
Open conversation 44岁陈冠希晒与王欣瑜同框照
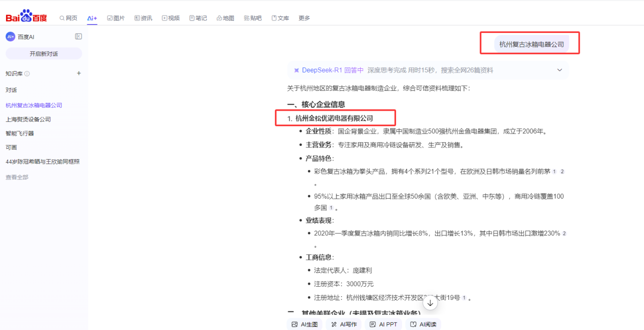[x=42, y=161]
